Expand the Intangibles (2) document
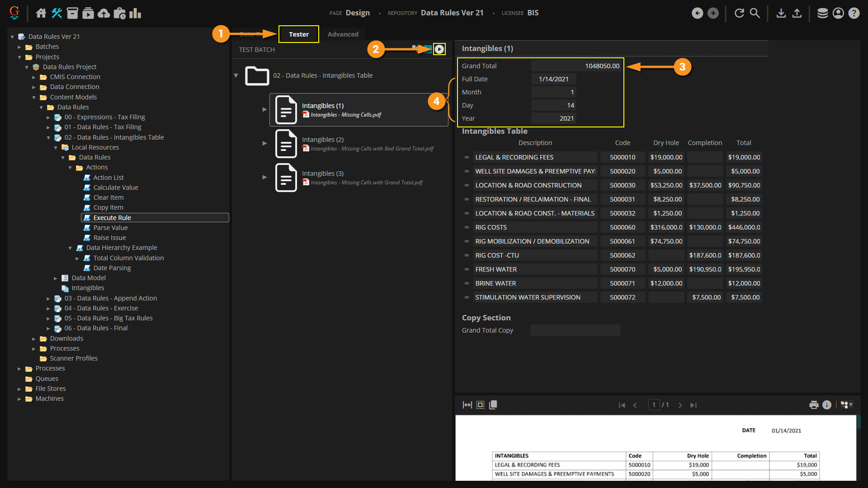 click(x=264, y=143)
